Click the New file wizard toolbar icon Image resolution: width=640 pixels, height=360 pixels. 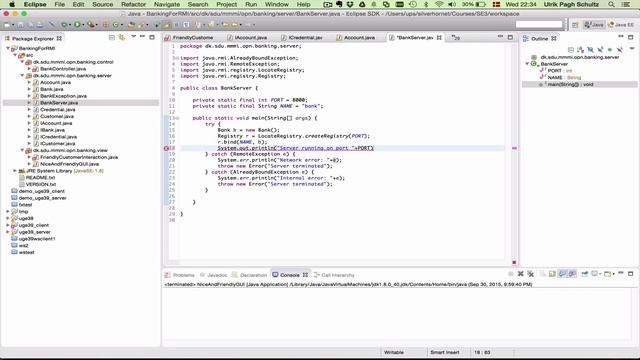[7, 24]
